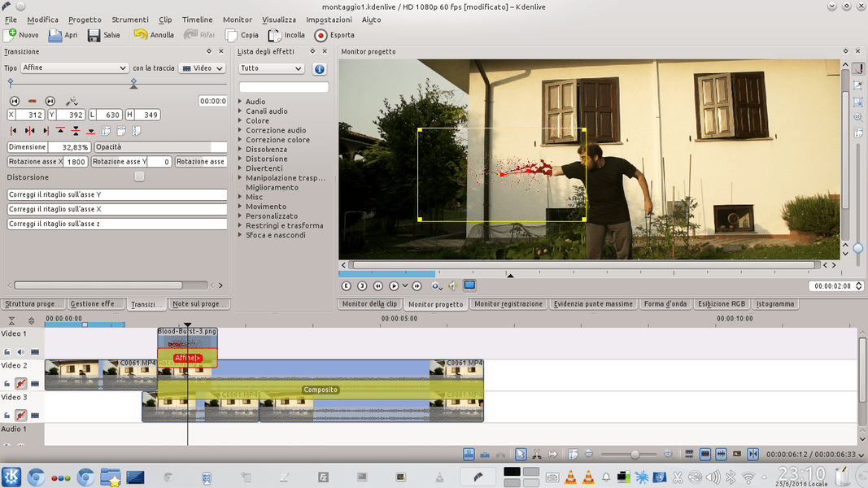
Task: Unmute the Video 2 track
Action: click(x=20, y=383)
